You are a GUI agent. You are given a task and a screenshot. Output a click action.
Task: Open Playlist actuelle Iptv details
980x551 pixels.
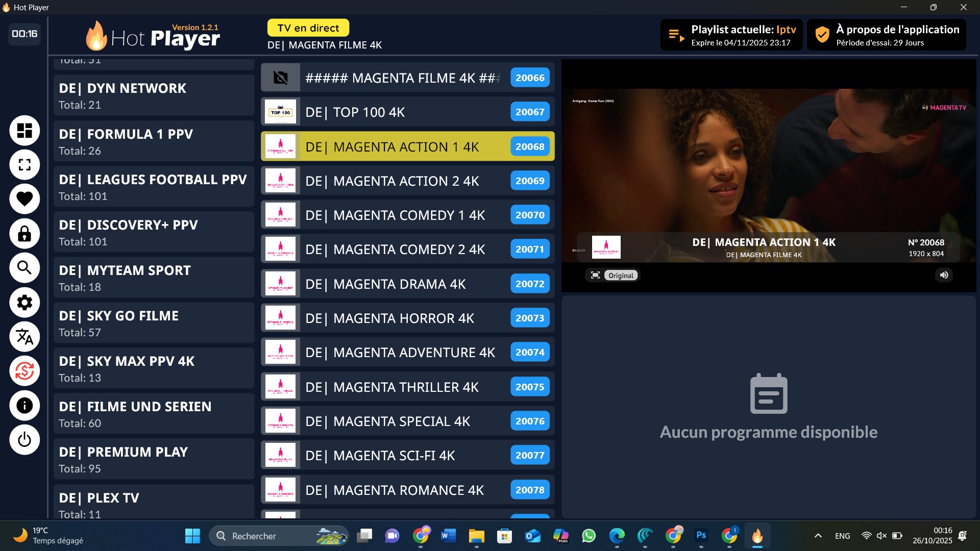point(731,34)
